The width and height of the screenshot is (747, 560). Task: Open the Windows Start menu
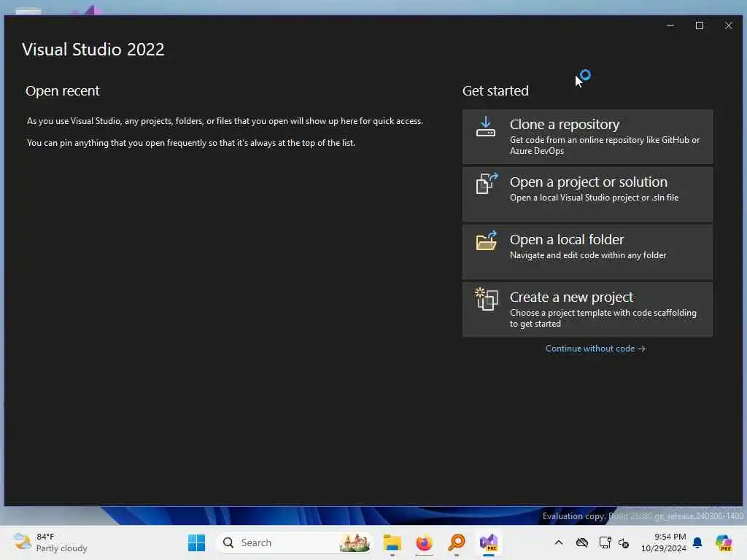[196, 542]
